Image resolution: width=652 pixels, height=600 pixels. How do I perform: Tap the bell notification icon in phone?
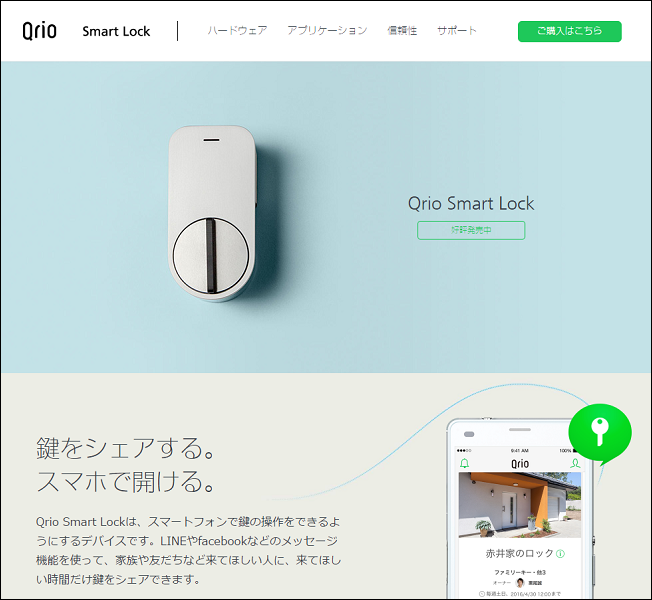pyautogui.click(x=464, y=463)
